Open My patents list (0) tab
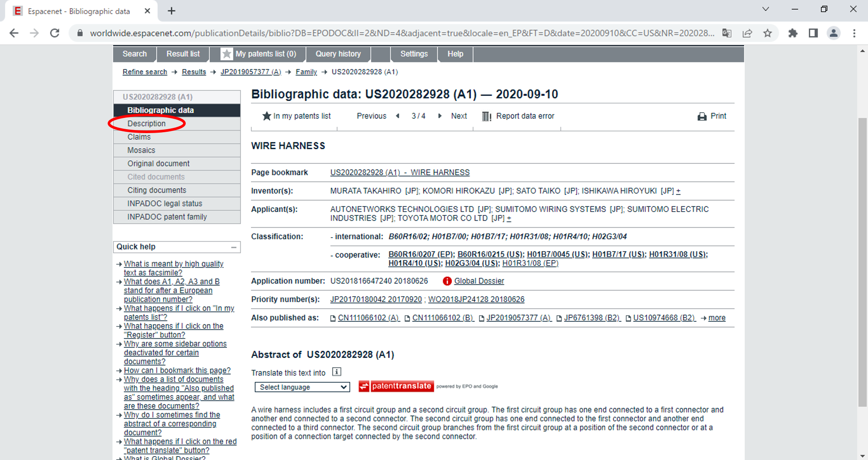Screen dimensions: 868x460 click(x=259, y=54)
